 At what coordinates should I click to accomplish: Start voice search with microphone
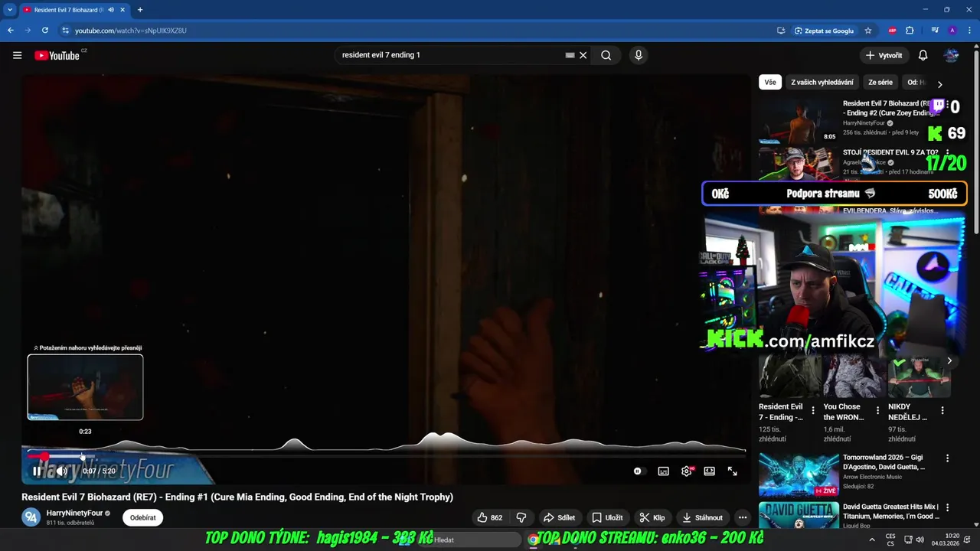639,55
